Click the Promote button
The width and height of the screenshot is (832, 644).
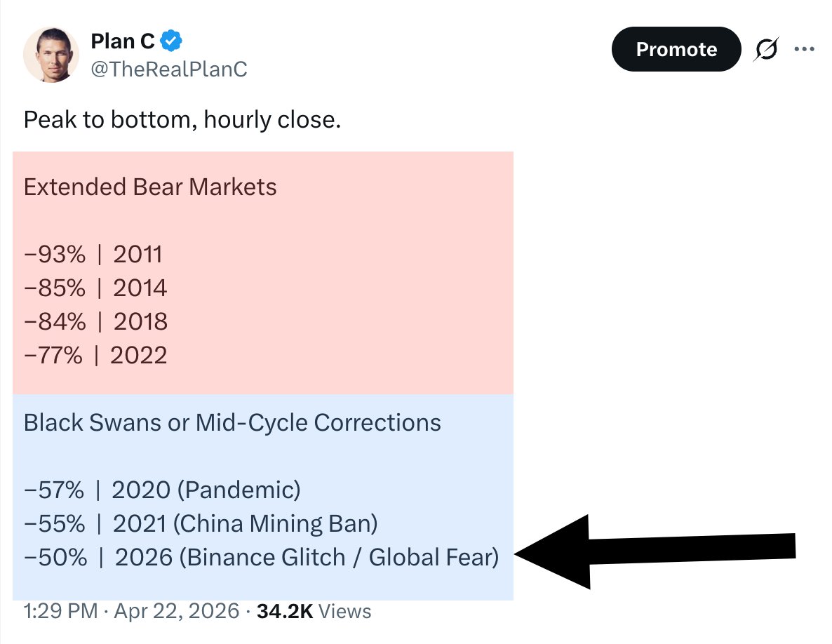676,49
